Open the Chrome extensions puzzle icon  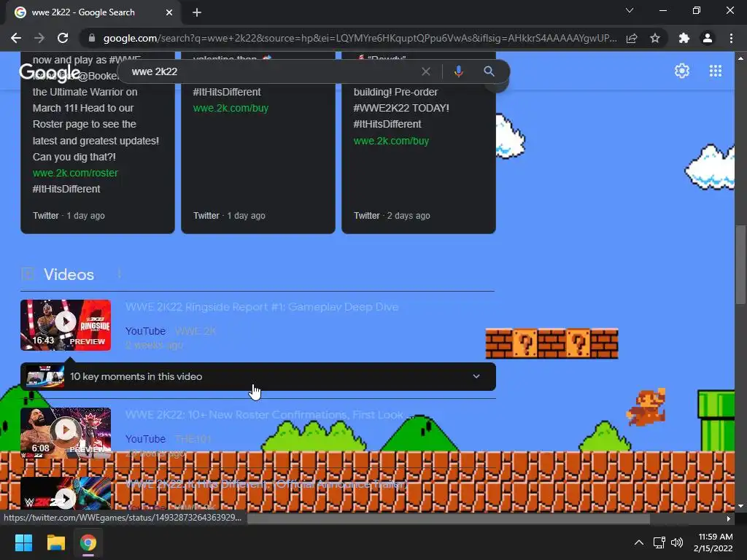(x=684, y=38)
